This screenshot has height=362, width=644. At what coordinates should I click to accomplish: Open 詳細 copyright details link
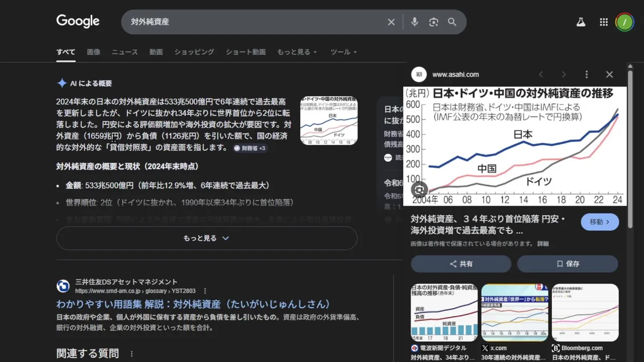pyautogui.click(x=543, y=243)
